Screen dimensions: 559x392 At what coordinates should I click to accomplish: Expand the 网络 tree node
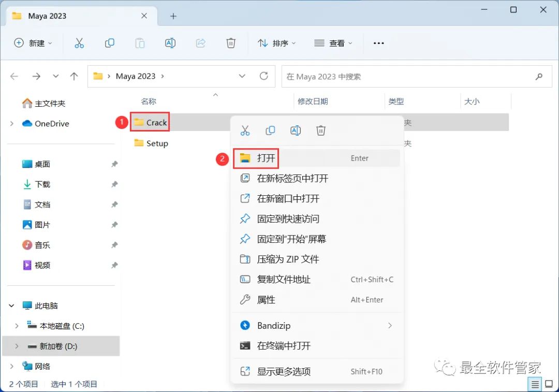click(12, 366)
